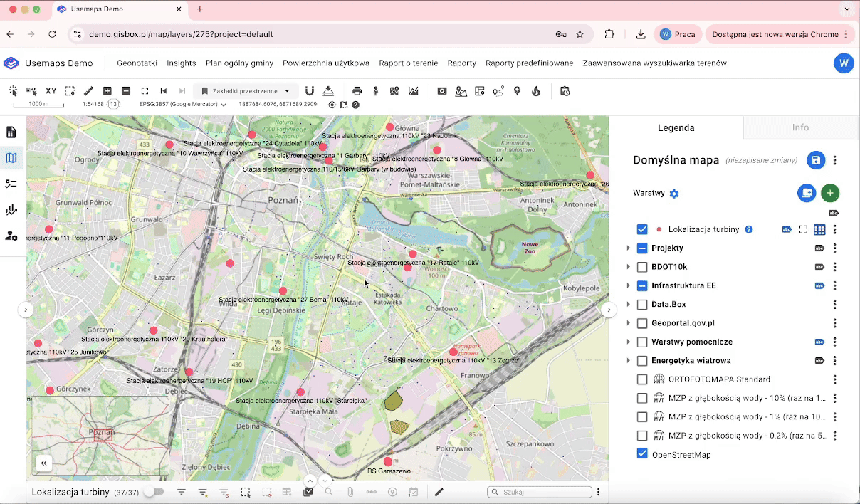Expand the Projekty layer group
The width and height of the screenshot is (860, 504).
tap(628, 248)
